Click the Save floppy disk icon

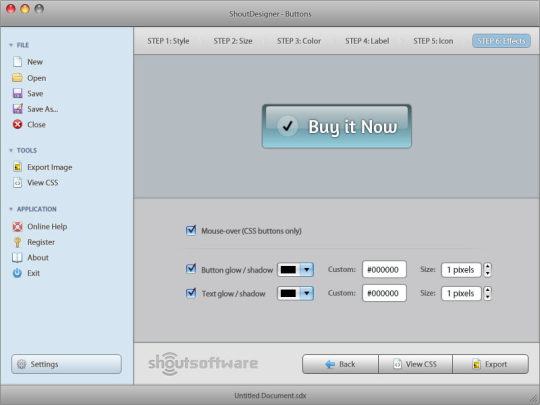[17, 93]
